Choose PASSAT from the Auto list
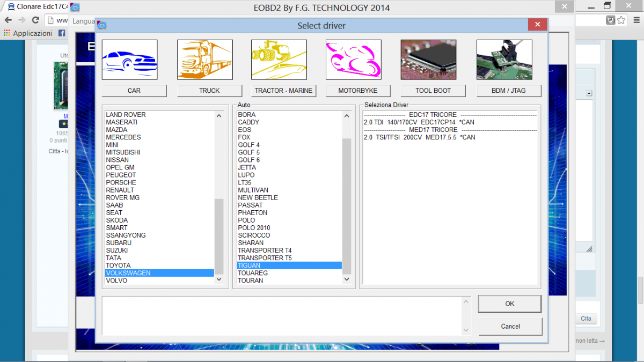The width and height of the screenshot is (644, 362). pyautogui.click(x=289, y=205)
